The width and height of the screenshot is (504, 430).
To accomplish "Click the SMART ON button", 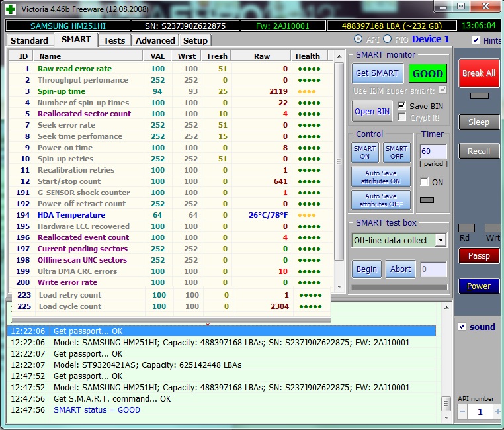I will pyautogui.click(x=364, y=152).
